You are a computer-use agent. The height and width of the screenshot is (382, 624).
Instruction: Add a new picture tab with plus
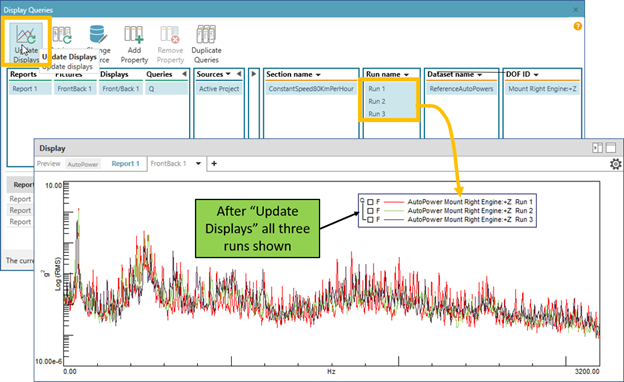point(214,164)
